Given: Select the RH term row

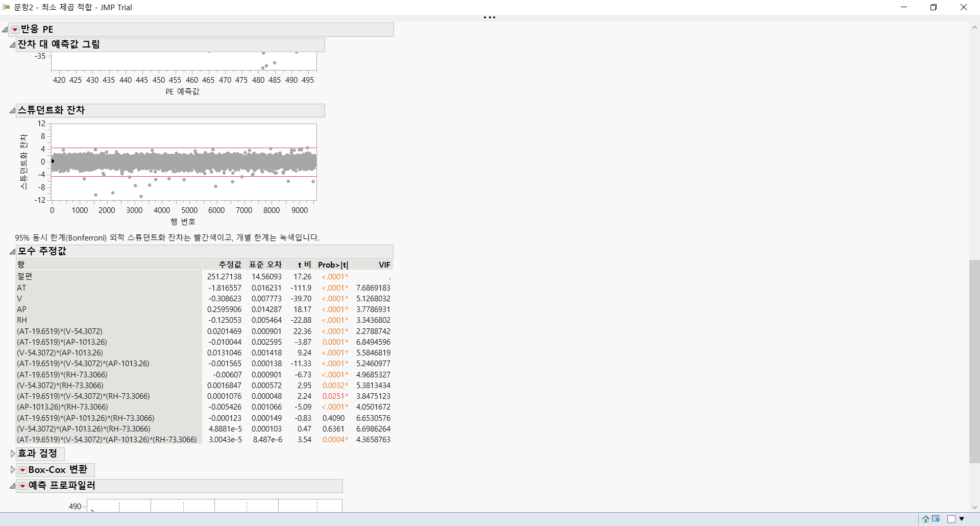Looking at the screenshot, I should tap(22, 320).
